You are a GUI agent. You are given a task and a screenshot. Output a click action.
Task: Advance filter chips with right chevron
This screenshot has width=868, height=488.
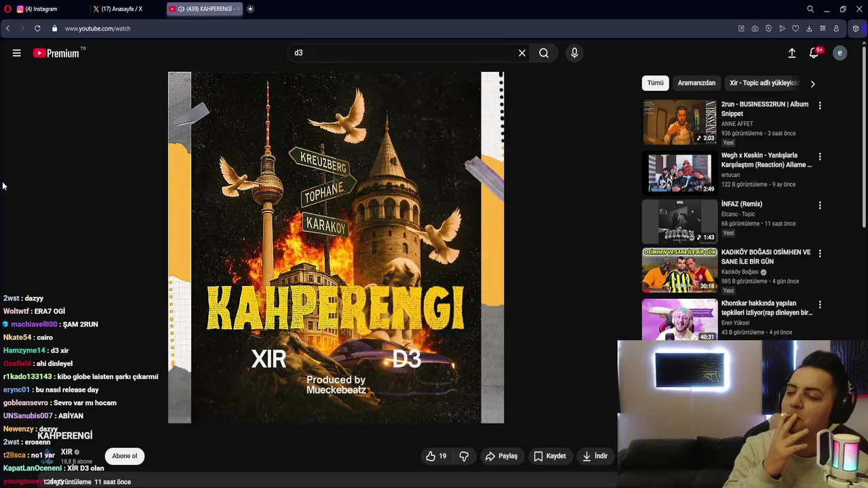(x=812, y=83)
